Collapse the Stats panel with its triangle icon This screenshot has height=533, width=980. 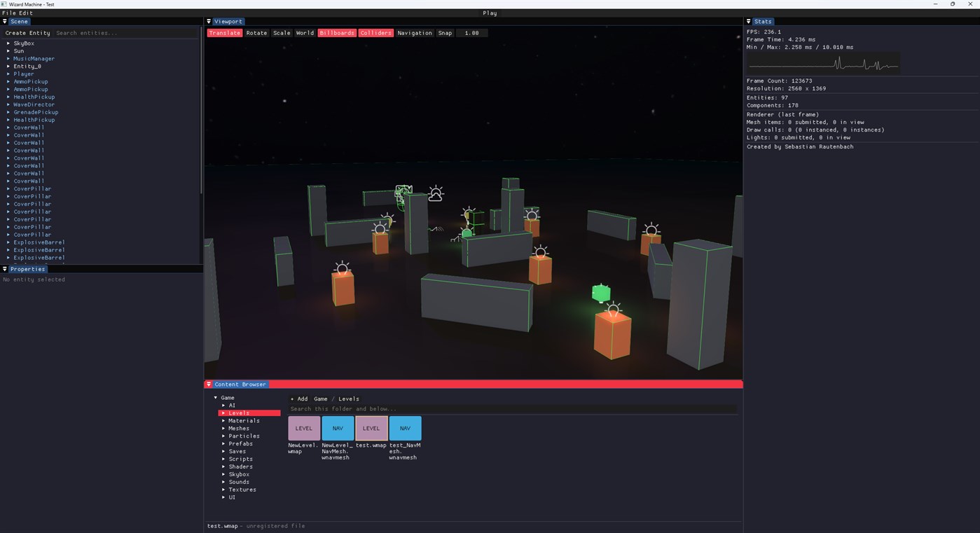[x=749, y=22]
